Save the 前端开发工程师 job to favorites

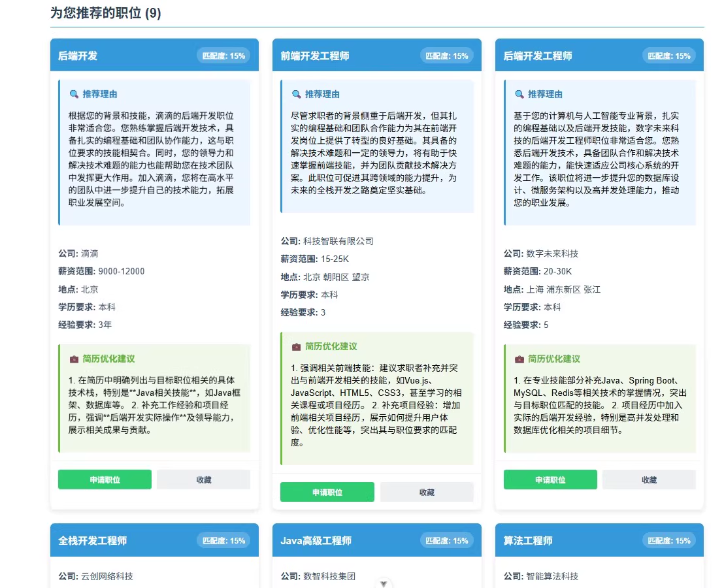point(427,492)
